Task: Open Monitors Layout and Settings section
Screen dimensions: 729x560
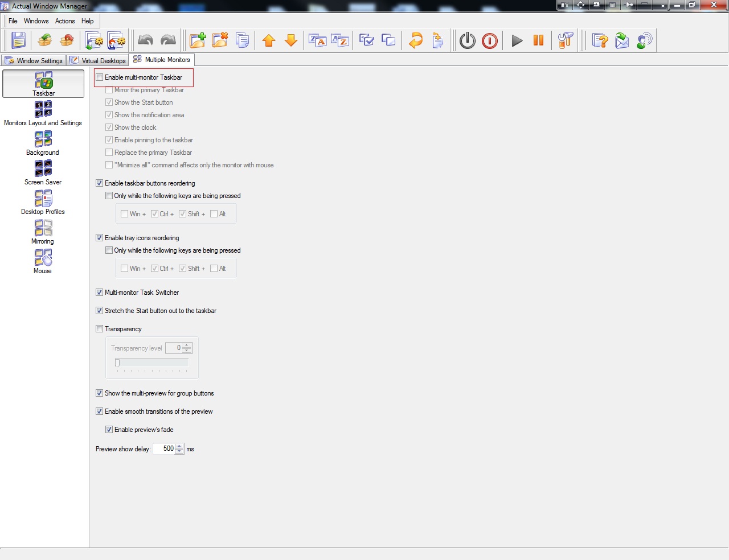Action: tap(43, 113)
